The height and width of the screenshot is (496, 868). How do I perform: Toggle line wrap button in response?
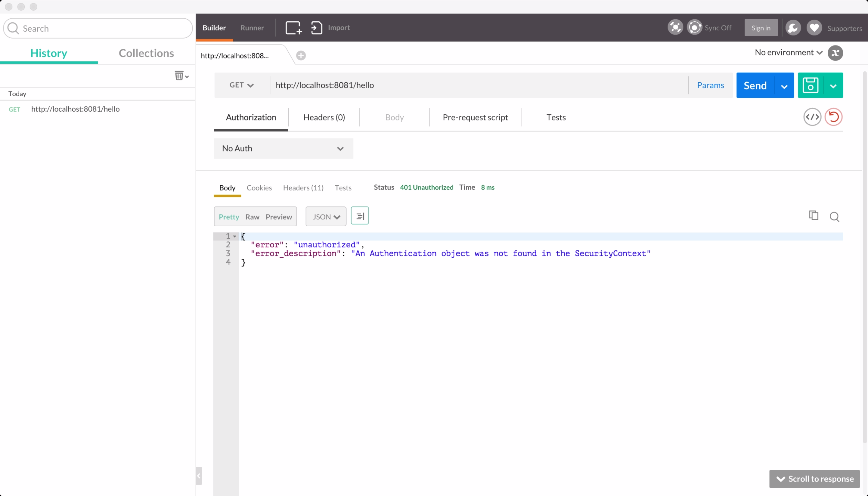[360, 216]
